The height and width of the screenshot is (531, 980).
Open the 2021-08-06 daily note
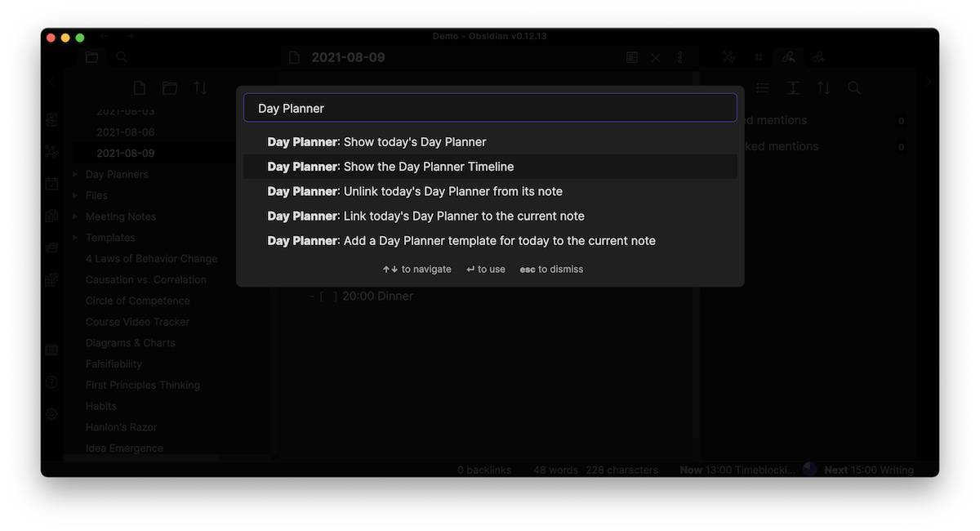click(125, 132)
